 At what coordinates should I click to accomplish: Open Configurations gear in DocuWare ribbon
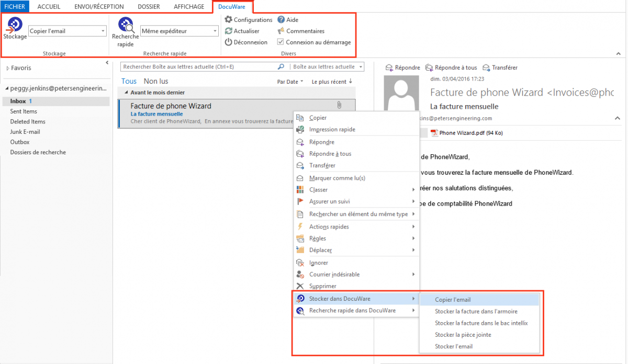point(228,20)
